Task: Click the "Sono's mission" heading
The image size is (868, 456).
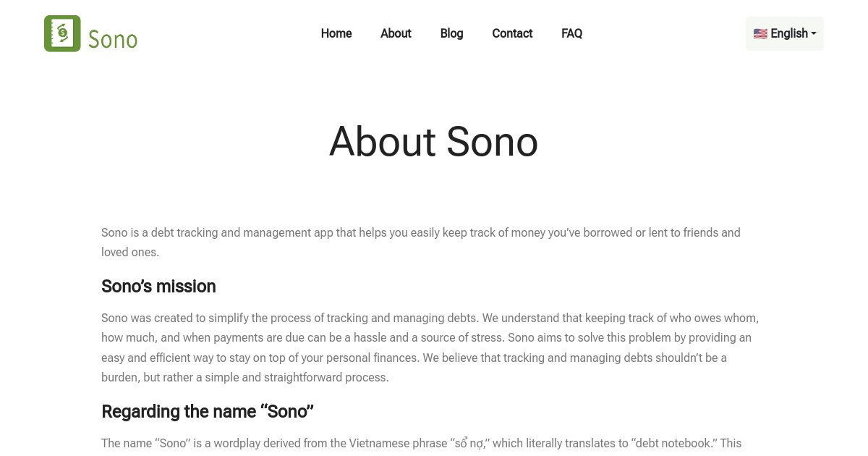Action: click(x=158, y=287)
